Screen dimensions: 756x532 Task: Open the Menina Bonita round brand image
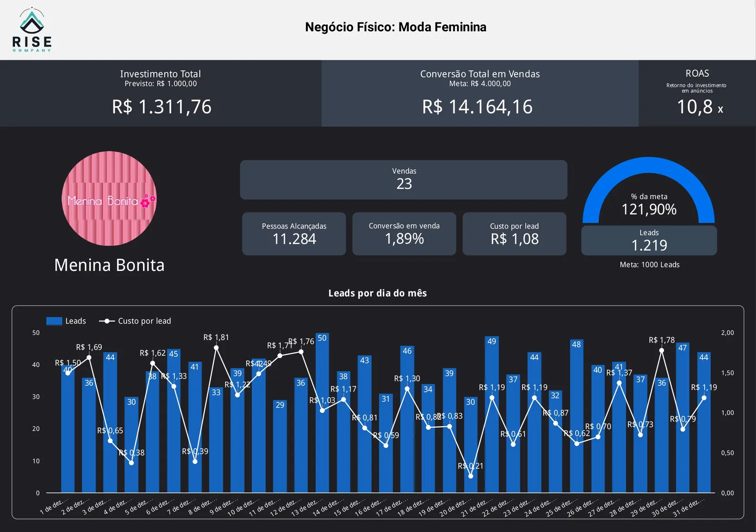(x=109, y=198)
